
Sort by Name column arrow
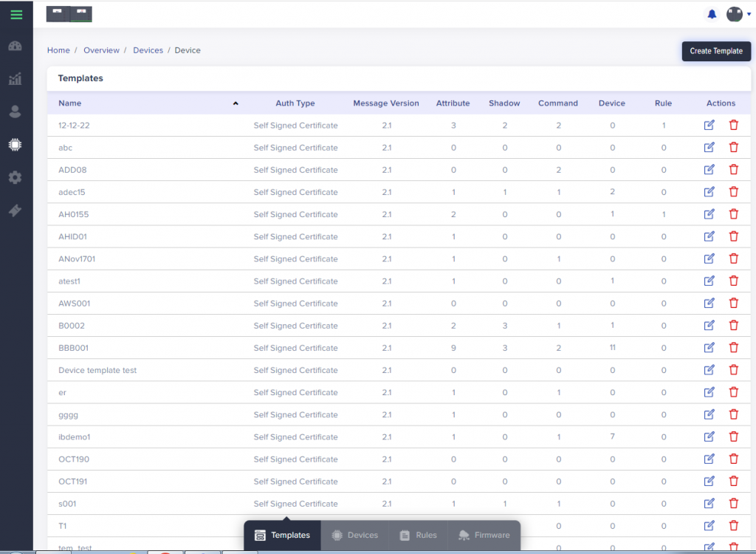236,103
